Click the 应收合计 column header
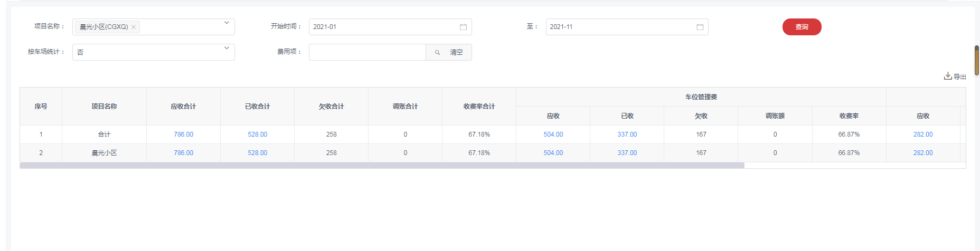Image resolution: width=980 pixels, height=251 pixels. (183, 107)
